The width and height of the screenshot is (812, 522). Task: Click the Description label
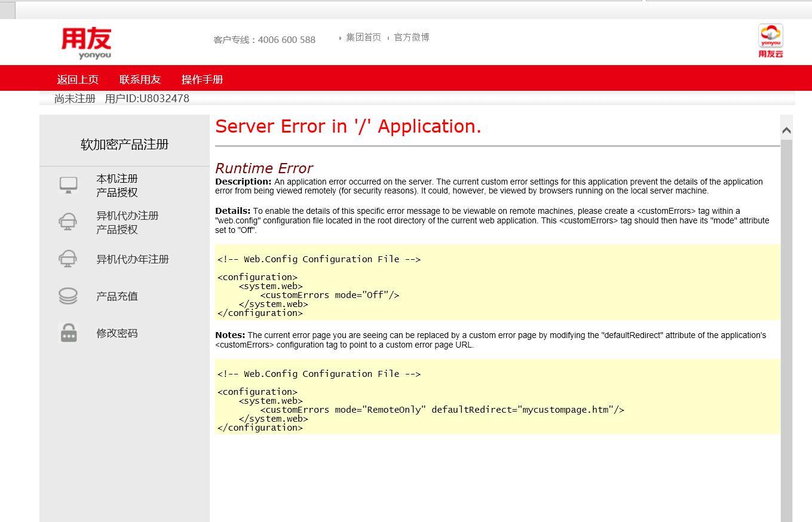click(x=243, y=182)
